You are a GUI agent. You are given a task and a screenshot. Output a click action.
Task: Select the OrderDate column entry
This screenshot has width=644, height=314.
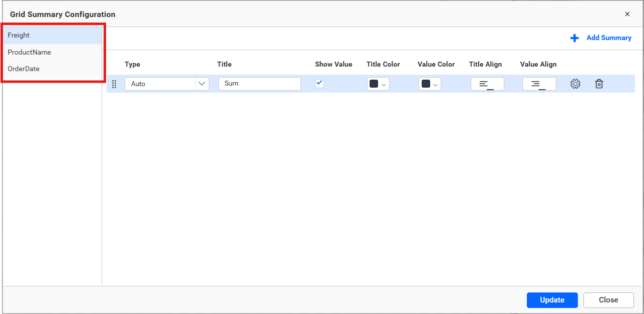point(24,69)
